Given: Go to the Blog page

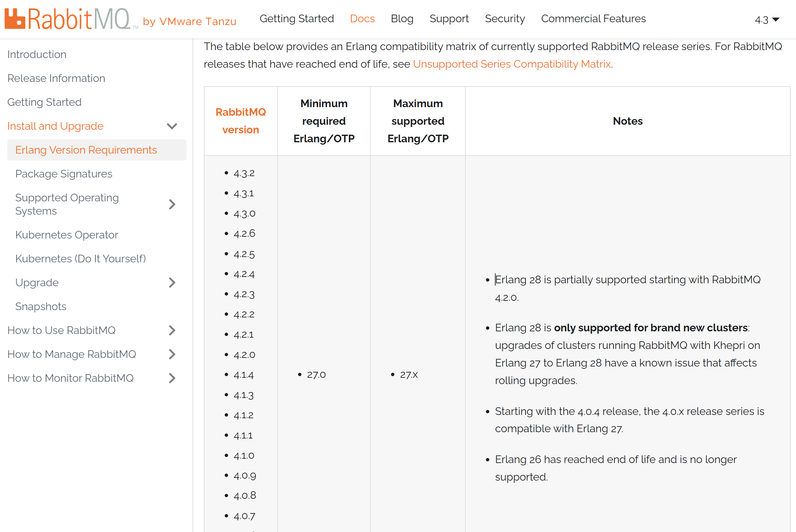Looking at the screenshot, I should [402, 19].
